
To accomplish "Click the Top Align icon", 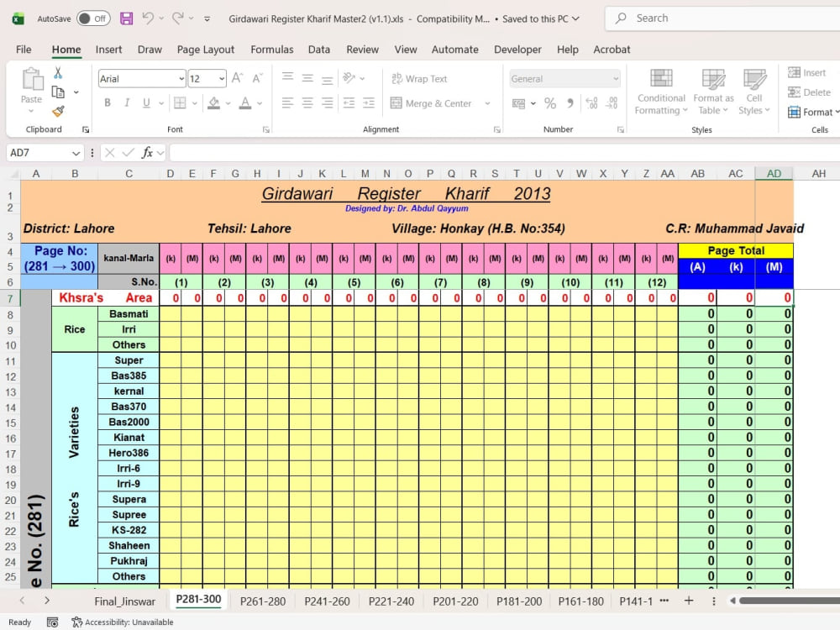I will [x=287, y=78].
